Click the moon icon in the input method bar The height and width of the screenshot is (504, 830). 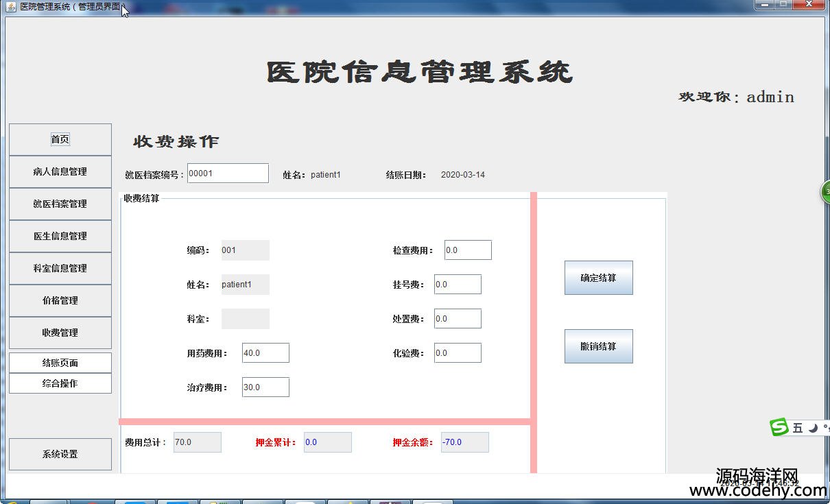[x=813, y=428]
